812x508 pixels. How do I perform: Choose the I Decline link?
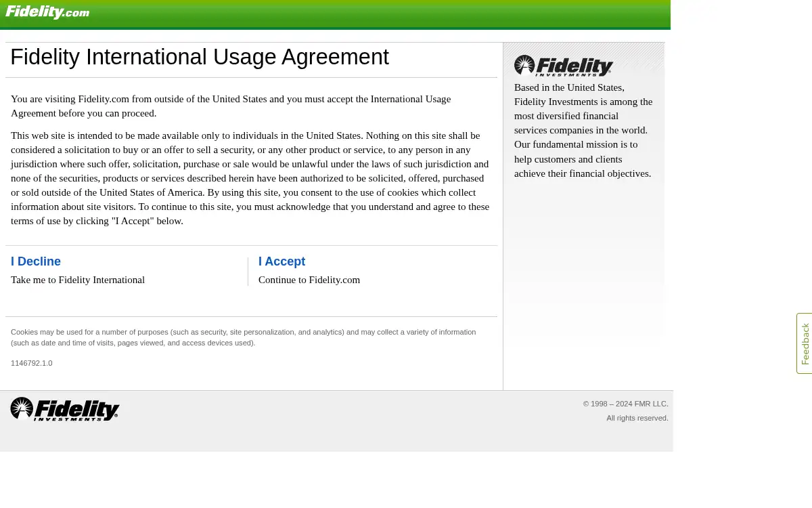[36, 261]
